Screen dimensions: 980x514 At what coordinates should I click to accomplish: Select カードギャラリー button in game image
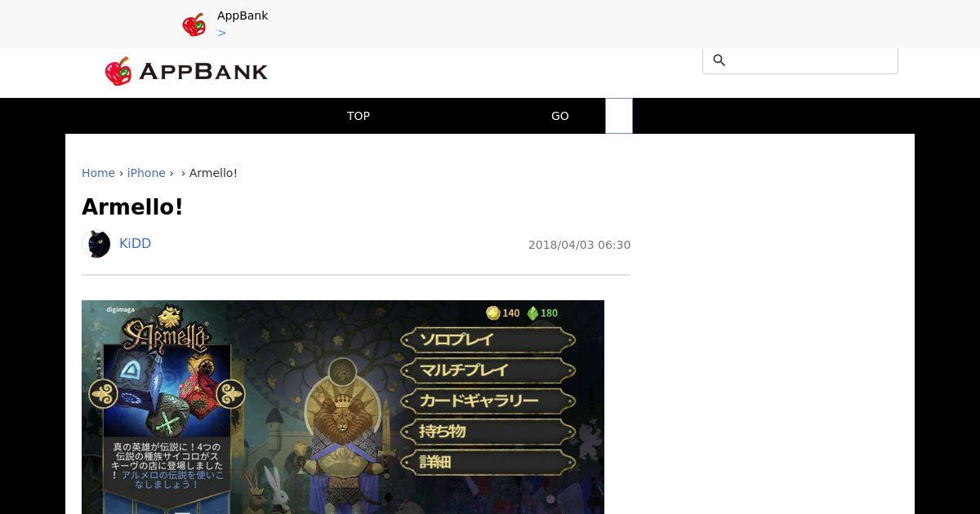[488, 401]
